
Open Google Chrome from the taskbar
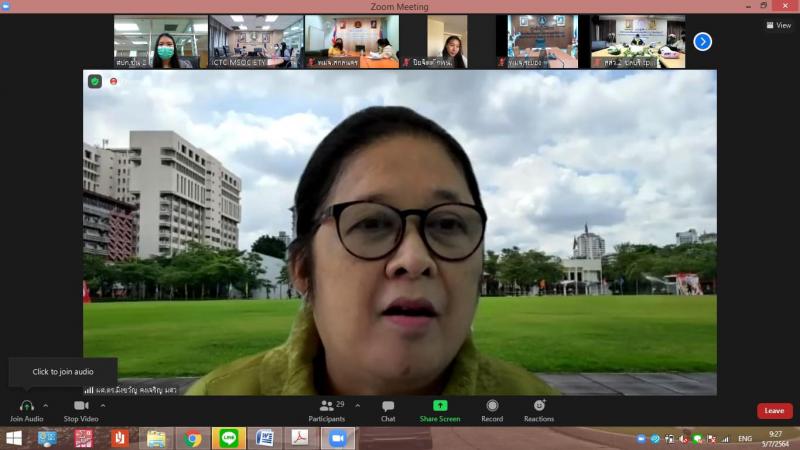(192, 438)
